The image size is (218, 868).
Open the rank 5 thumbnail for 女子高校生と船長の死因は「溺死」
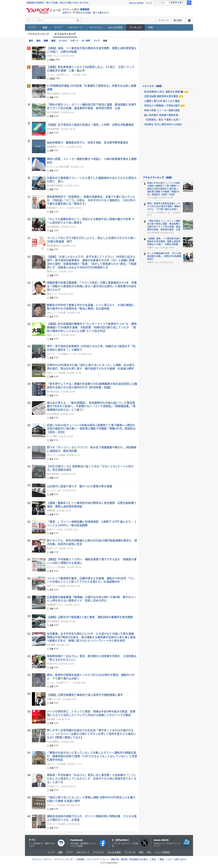(x=39, y=128)
